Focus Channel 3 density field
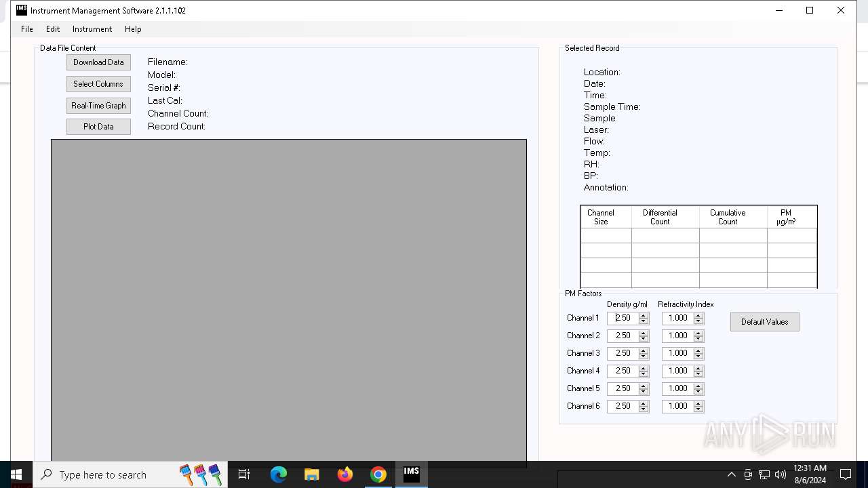 623,353
